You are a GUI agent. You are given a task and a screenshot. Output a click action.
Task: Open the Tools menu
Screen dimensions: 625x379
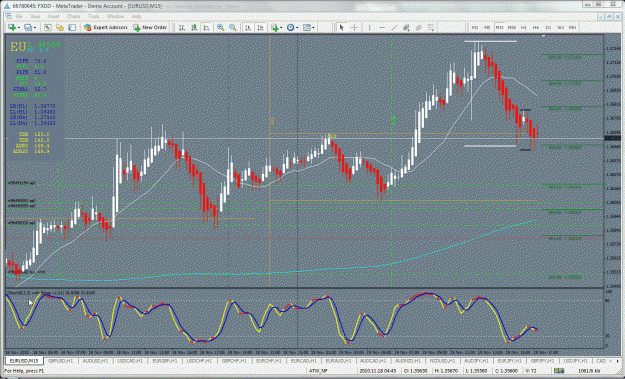pyautogui.click(x=94, y=16)
